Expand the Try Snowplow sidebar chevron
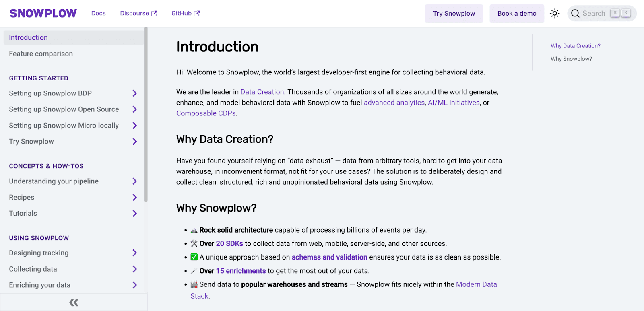The height and width of the screenshot is (311, 644). [x=135, y=142]
